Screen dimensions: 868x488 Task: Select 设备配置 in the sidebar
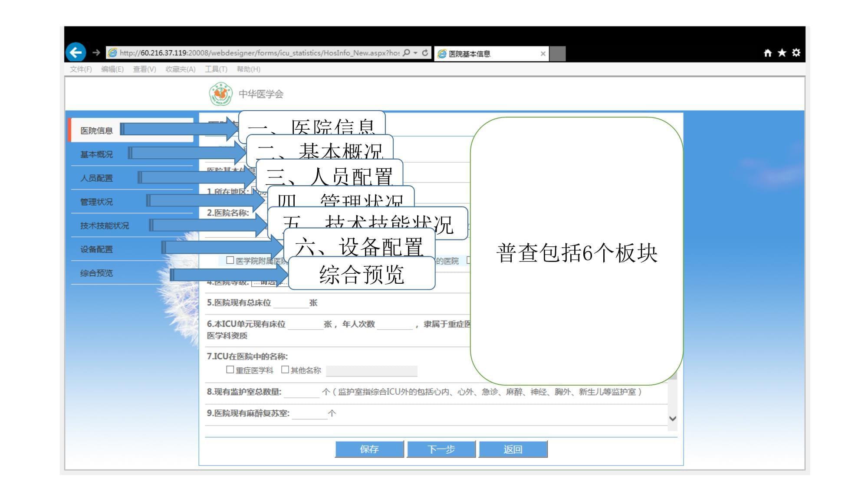click(96, 249)
